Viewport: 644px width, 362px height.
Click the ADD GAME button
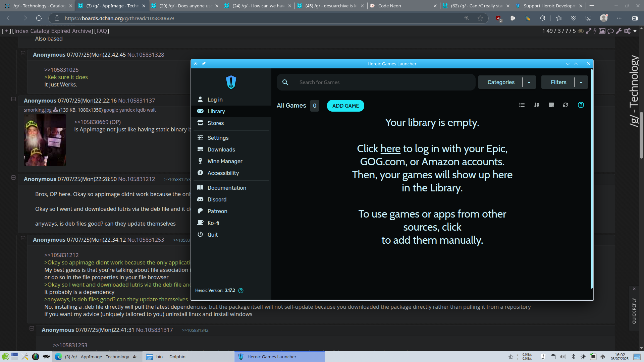pyautogui.click(x=345, y=106)
